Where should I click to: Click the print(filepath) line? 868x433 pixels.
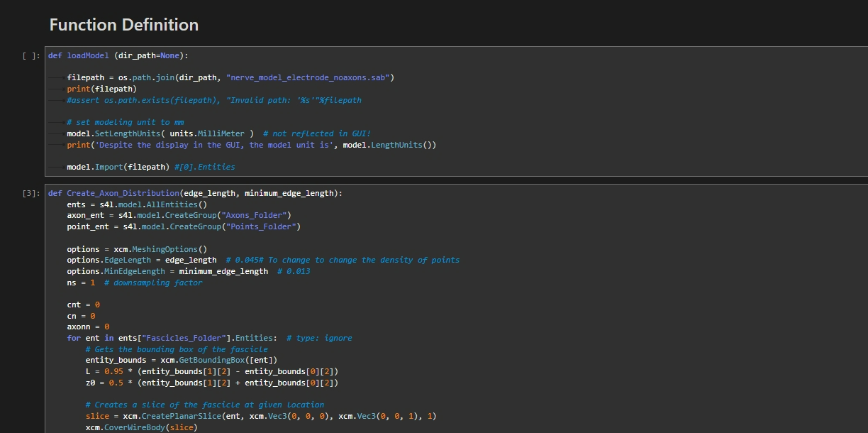[101, 89]
